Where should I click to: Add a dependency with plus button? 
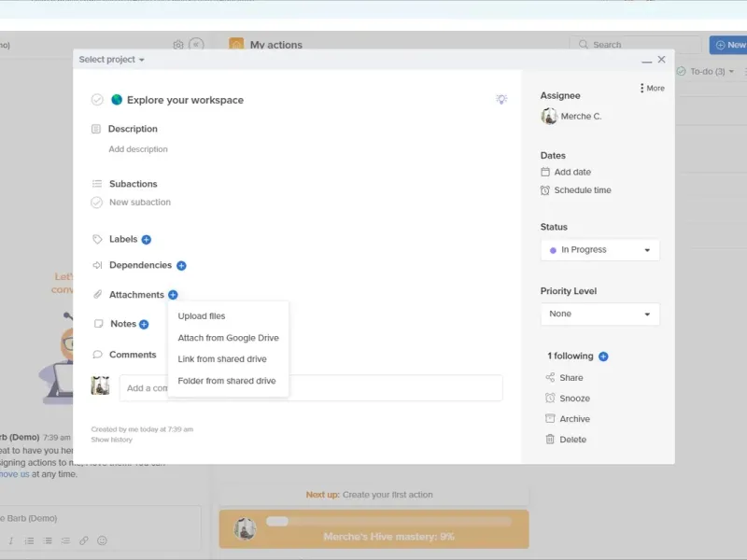click(x=181, y=266)
